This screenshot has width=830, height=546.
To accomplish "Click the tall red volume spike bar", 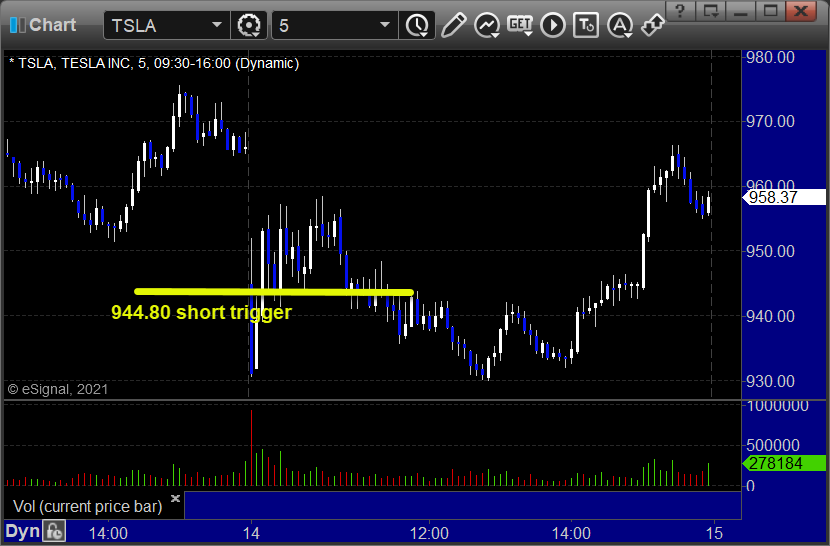I will coord(251,448).
